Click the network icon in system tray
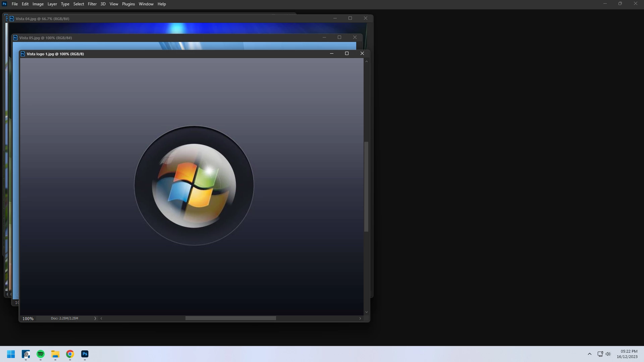 point(600,354)
